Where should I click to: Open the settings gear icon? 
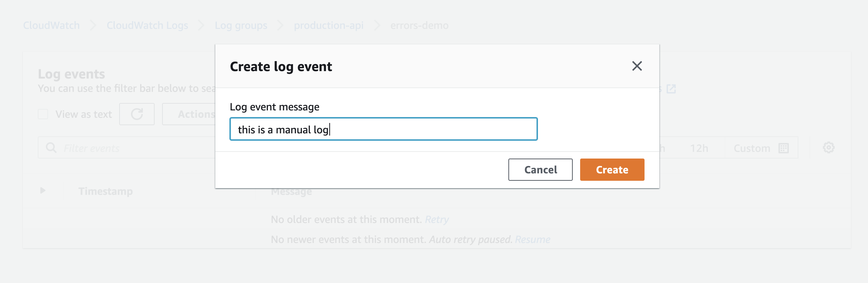pyautogui.click(x=828, y=148)
